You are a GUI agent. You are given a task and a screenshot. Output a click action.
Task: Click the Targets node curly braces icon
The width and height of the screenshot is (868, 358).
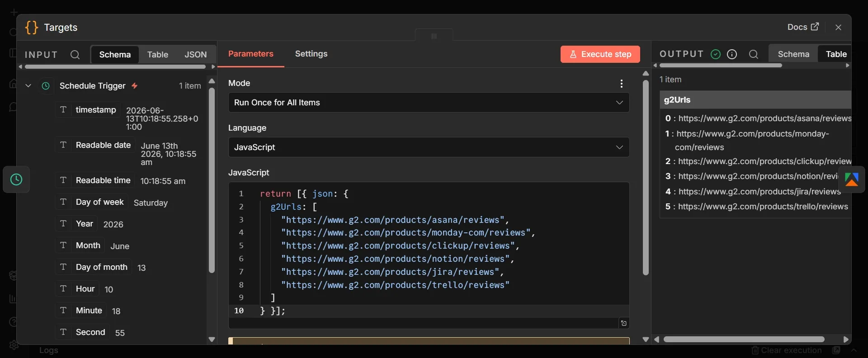[x=32, y=28]
